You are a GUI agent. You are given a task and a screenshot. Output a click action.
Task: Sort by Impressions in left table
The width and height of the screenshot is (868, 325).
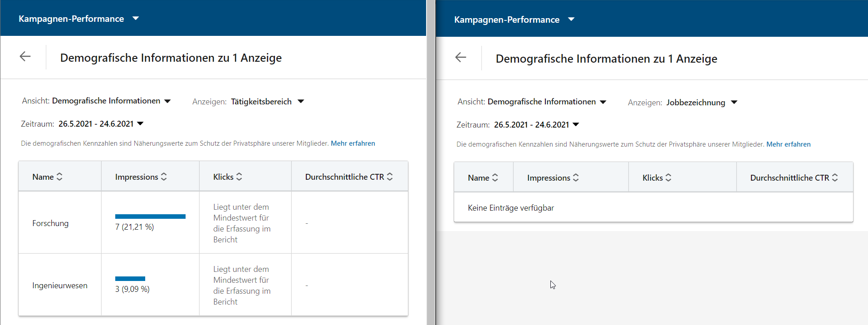pos(141,177)
